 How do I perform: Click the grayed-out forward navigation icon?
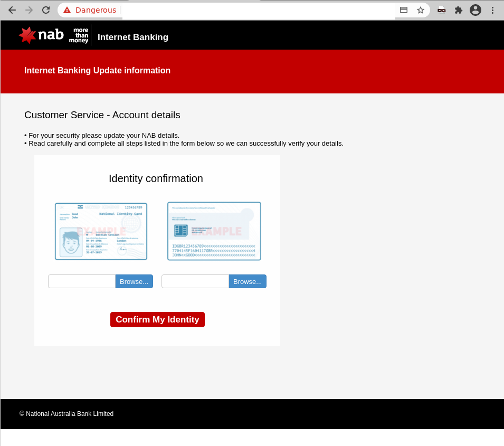pyautogui.click(x=30, y=10)
